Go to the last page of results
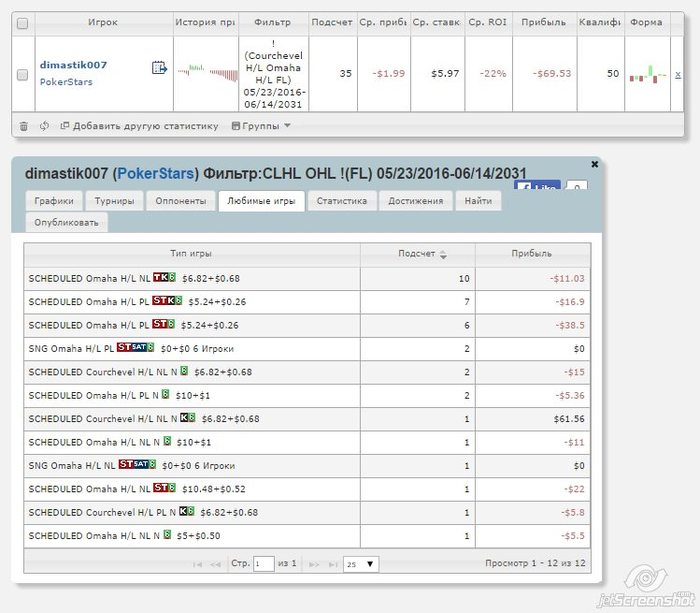Screen dimensions: 700x613 coord(333,564)
